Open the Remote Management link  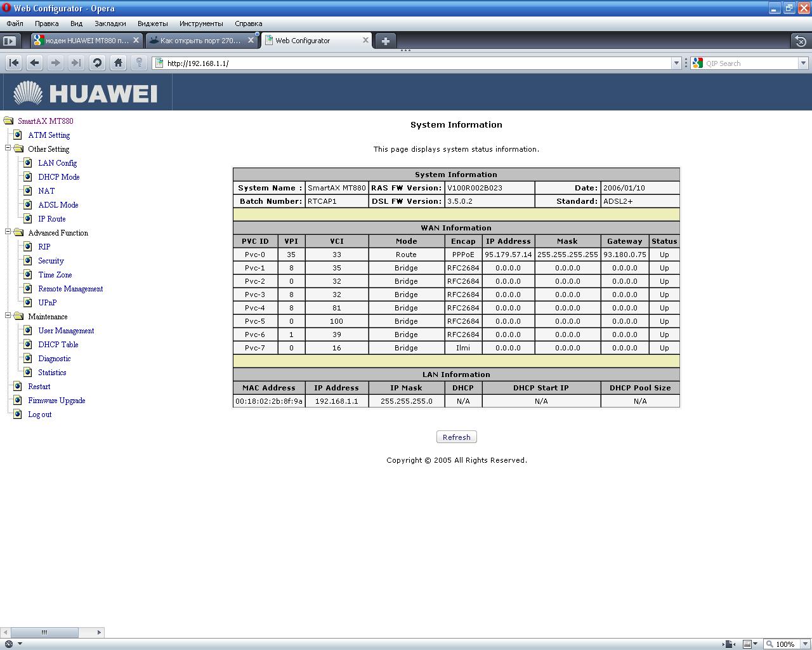(x=70, y=288)
